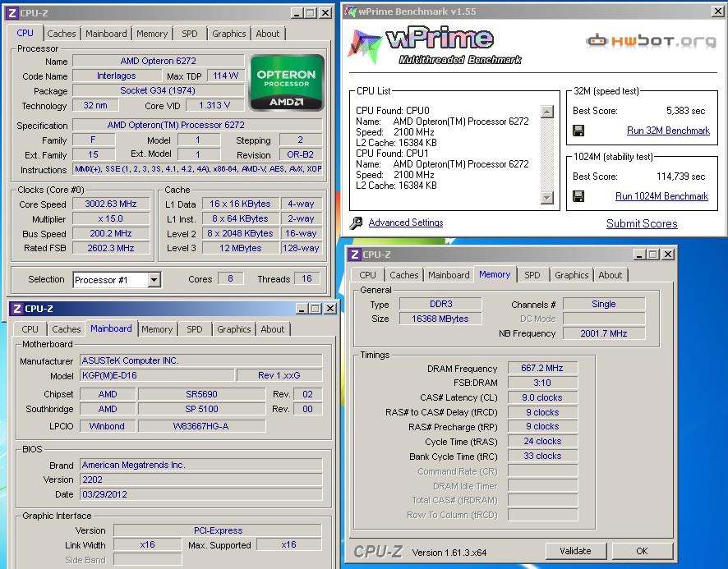Click the Interlagos code name field
Screen dimensions: 728x569
pyautogui.click(x=116, y=76)
